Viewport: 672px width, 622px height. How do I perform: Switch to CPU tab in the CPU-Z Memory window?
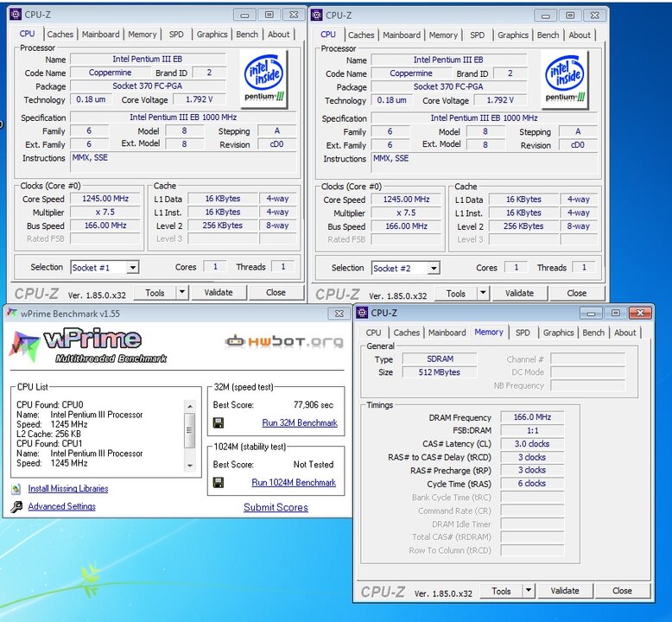pyautogui.click(x=373, y=333)
